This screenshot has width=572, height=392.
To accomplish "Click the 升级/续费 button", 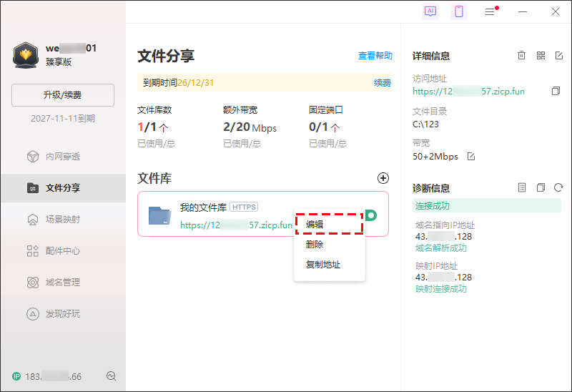I will point(63,95).
